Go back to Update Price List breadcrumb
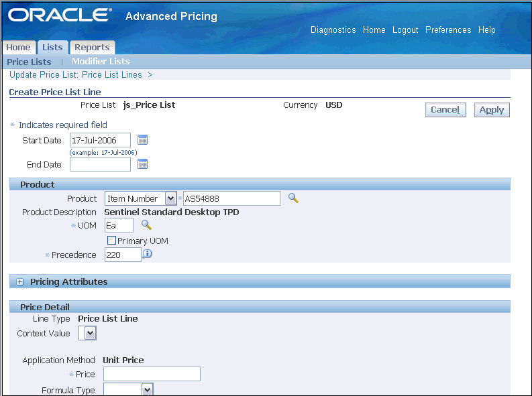The image size is (532, 396). (76, 74)
